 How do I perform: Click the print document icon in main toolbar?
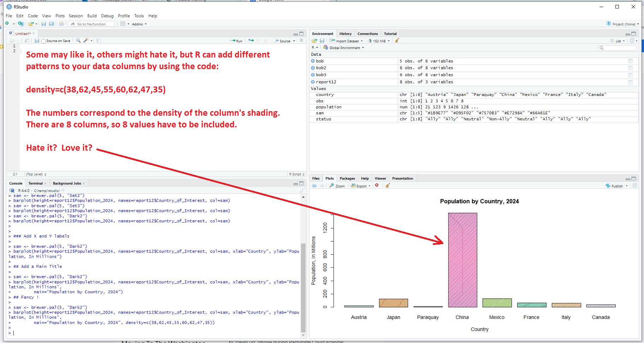tap(61, 24)
